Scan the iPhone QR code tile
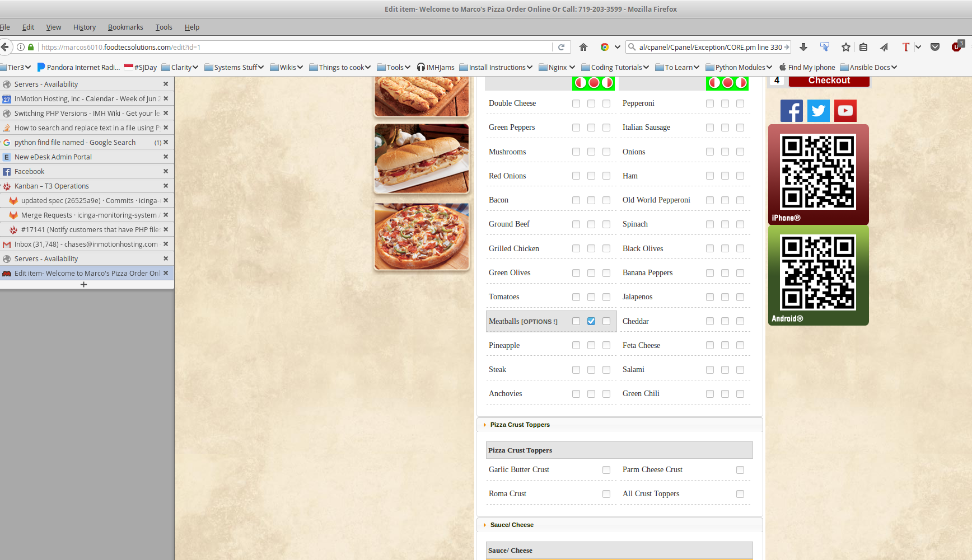The image size is (972, 560). click(x=818, y=175)
